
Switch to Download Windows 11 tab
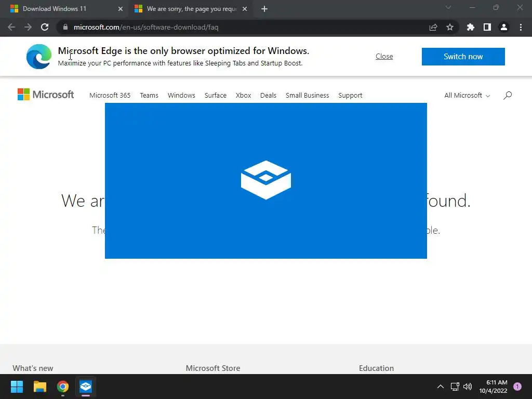[64, 9]
